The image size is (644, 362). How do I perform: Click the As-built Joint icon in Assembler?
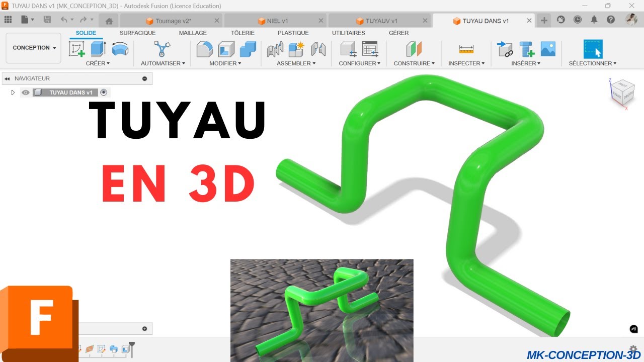(x=318, y=49)
